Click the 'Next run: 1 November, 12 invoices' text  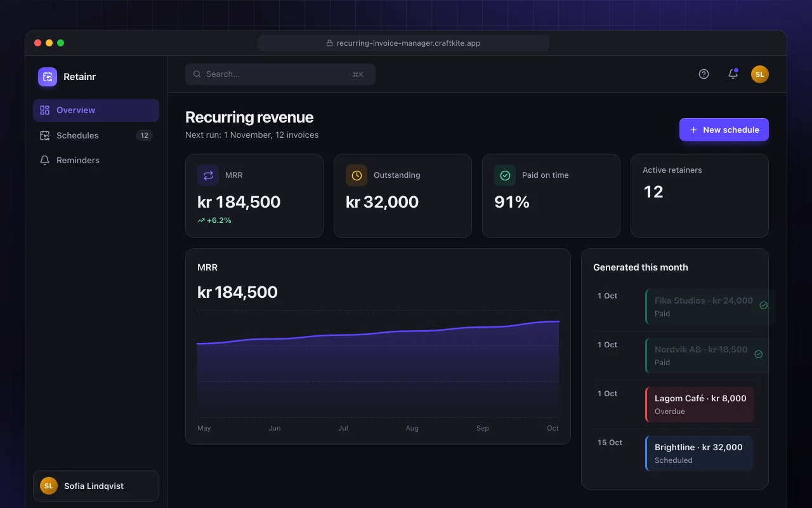click(252, 135)
